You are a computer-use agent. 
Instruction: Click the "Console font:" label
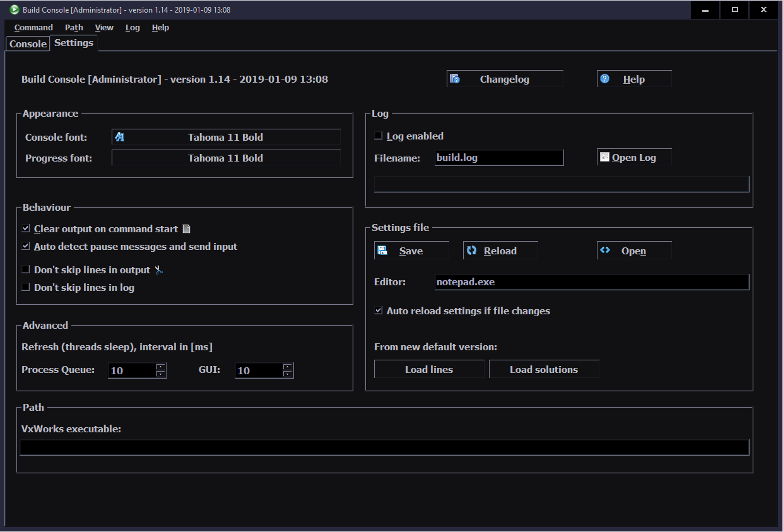click(x=56, y=137)
